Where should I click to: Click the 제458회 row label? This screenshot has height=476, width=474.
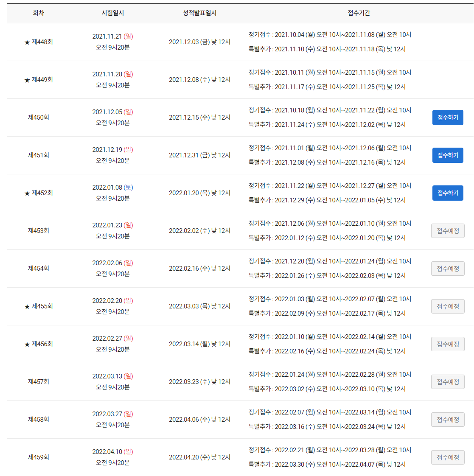click(39, 420)
